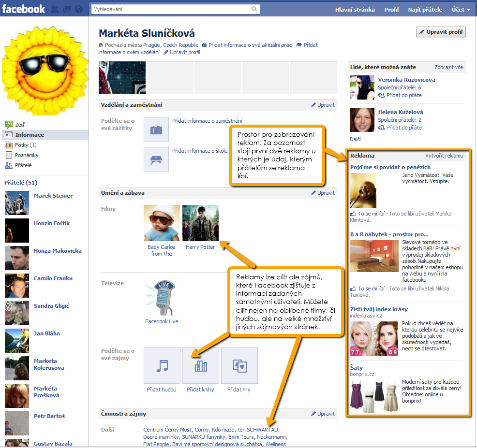Open the Šaty bonprix ad title
477x448 pixels.
click(356, 368)
